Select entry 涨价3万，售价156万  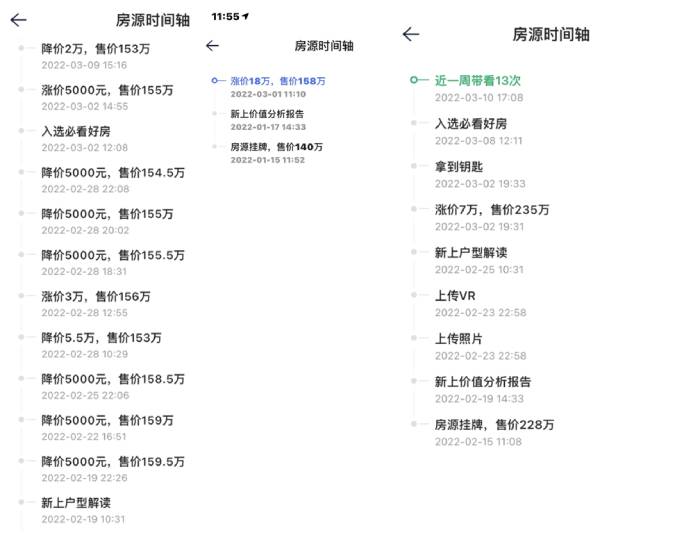96,297
